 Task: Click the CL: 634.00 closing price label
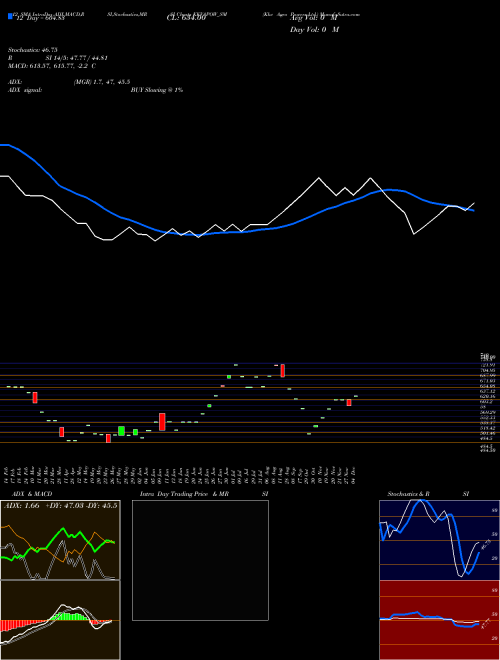coord(186,18)
